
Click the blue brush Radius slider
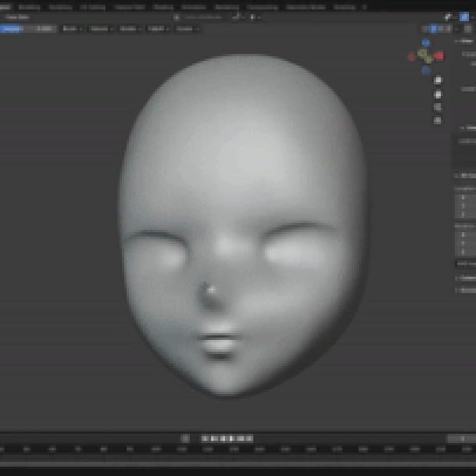pyautogui.click(x=11, y=29)
